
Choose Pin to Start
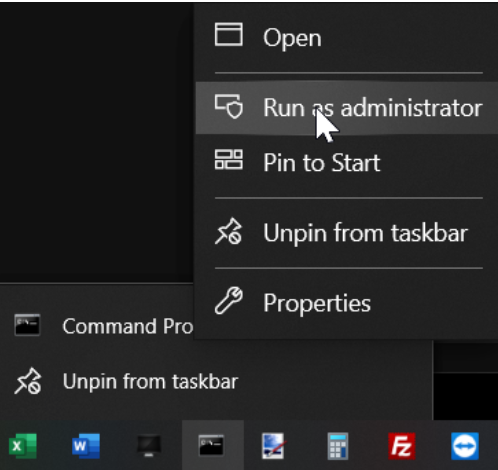click(347, 163)
